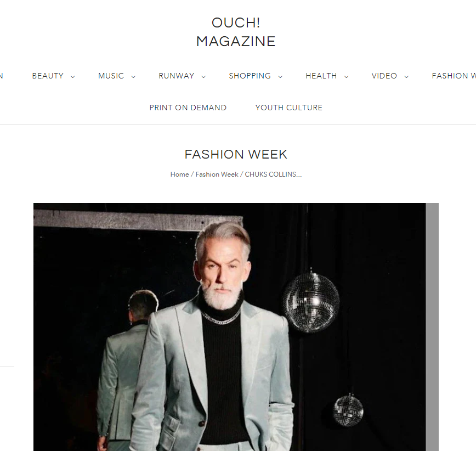The height and width of the screenshot is (451, 476).
Task: Go to Home breadcrumb link
Action: click(x=179, y=174)
